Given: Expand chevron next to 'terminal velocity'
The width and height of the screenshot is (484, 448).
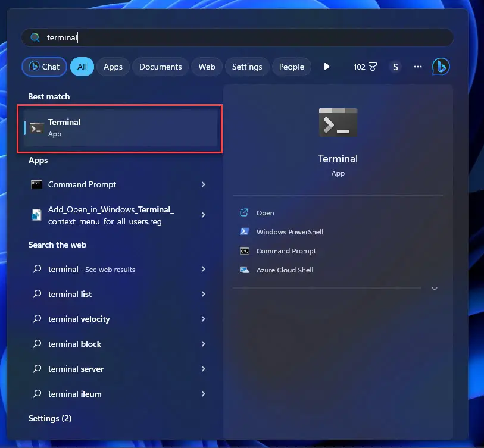Looking at the screenshot, I should [203, 319].
